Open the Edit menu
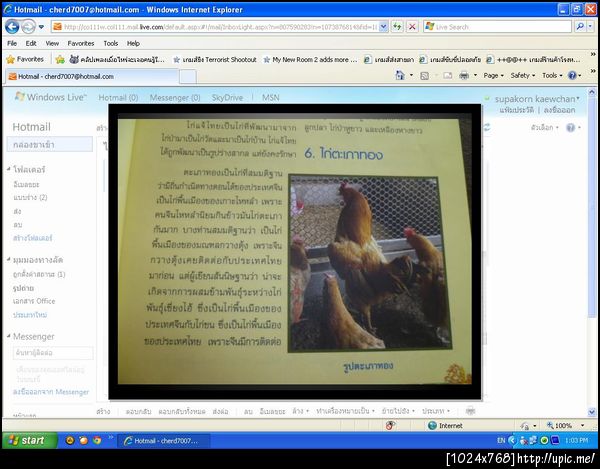Image resolution: width=600 pixels, height=469 pixels. point(31,43)
